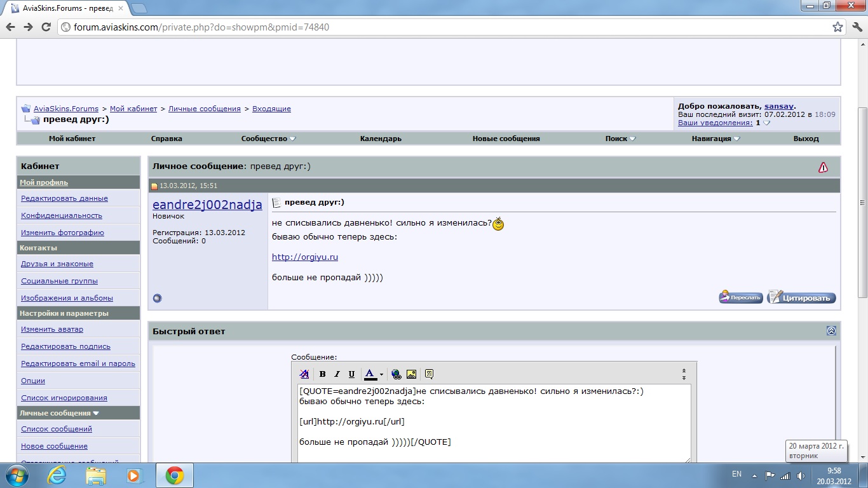Open Справка in the navbar
868x488 pixels.
click(166, 139)
